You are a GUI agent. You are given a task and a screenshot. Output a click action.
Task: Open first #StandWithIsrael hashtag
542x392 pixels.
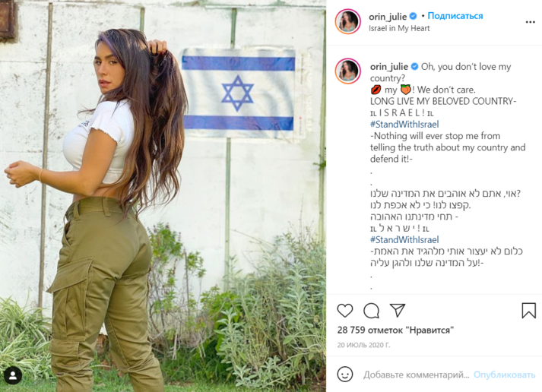404,124
